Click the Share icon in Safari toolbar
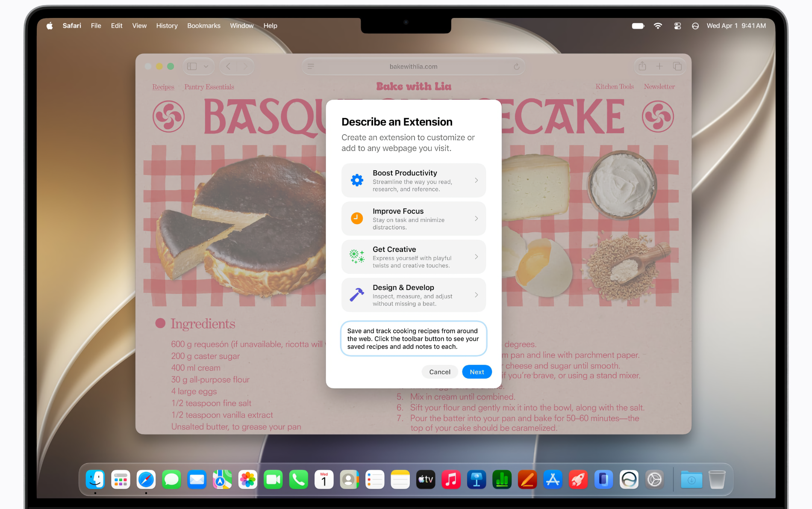 [642, 66]
